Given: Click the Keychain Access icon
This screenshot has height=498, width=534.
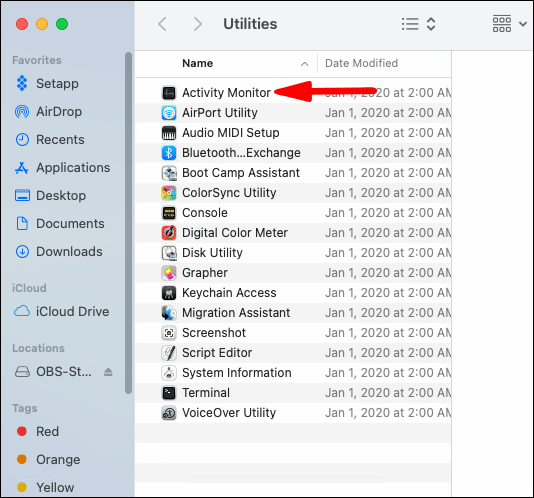Looking at the screenshot, I should pyautogui.click(x=169, y=293).
